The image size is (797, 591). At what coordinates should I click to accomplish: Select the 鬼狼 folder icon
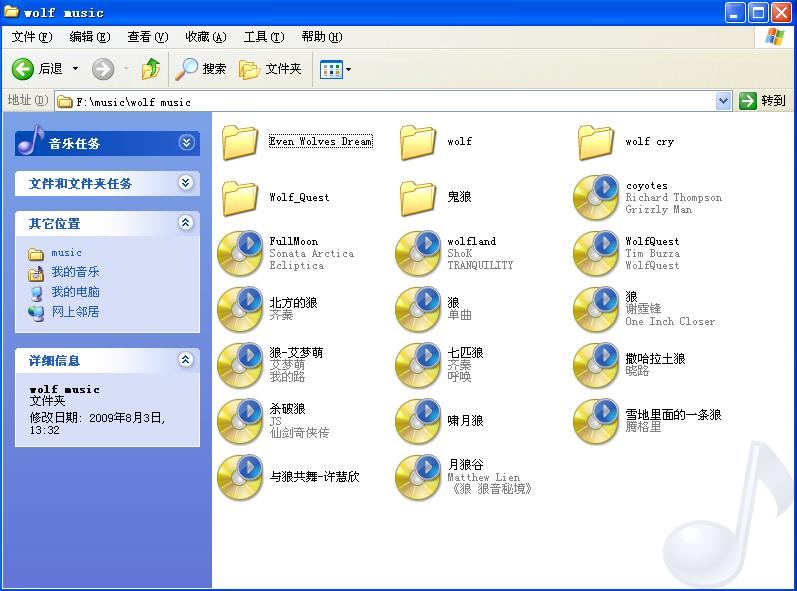point(418,198)
